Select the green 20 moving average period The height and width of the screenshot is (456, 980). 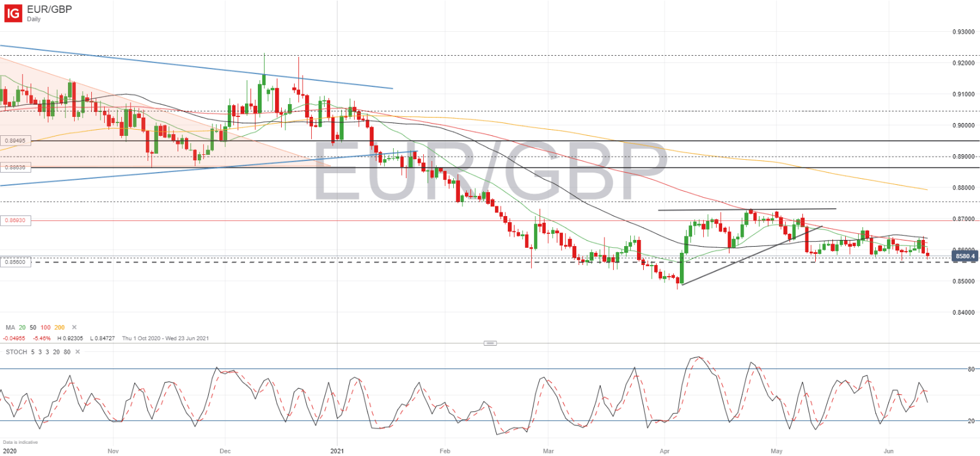[x=22, y=327]
